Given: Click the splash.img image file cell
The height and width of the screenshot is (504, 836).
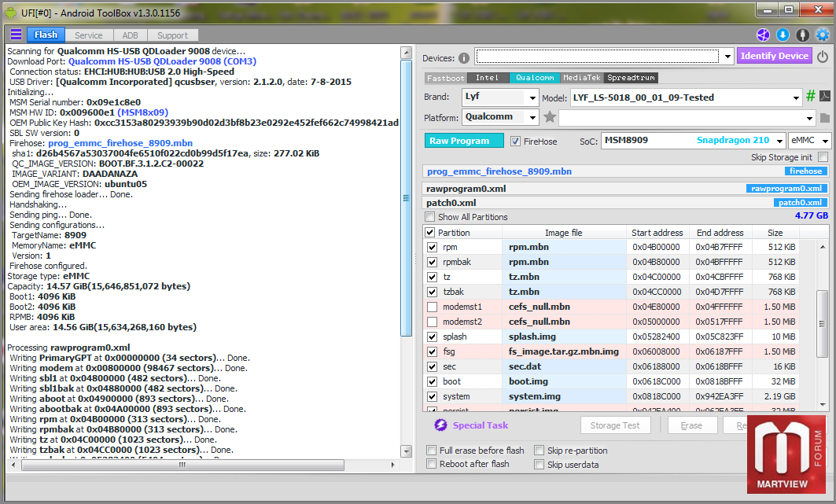Looking at the screenshot, I should pyautogui.click(x=564, y=337).
